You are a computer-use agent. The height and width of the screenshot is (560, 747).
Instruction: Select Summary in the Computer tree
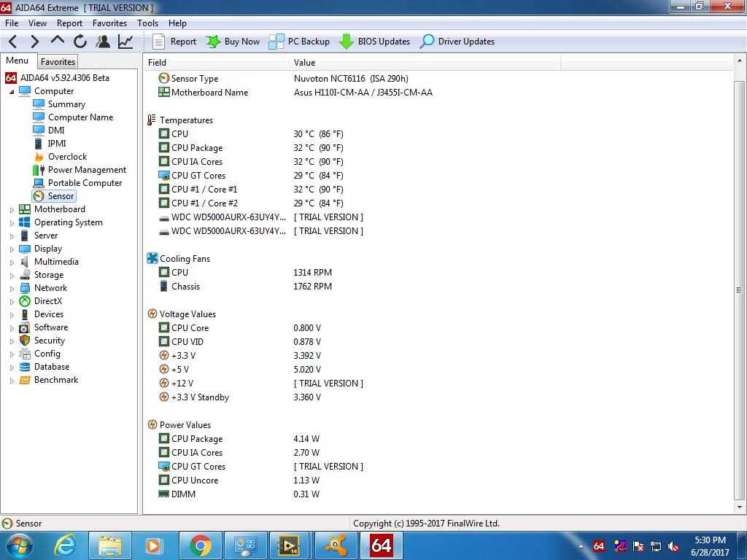click(x=66, y=104)
